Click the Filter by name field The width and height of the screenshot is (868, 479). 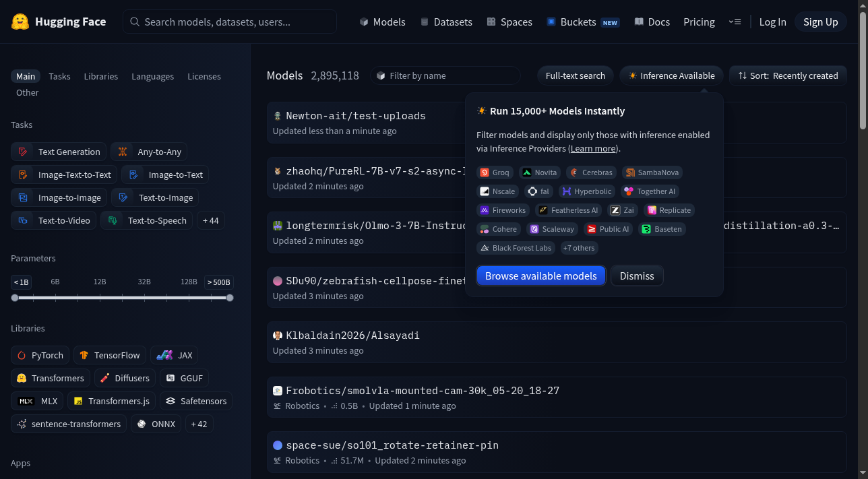(x=445, y=75)
